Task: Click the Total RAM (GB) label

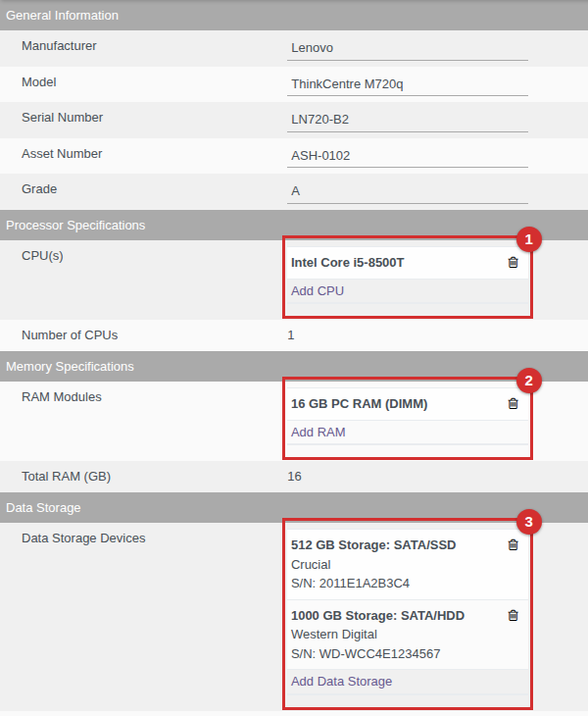Action: (66, 477)
